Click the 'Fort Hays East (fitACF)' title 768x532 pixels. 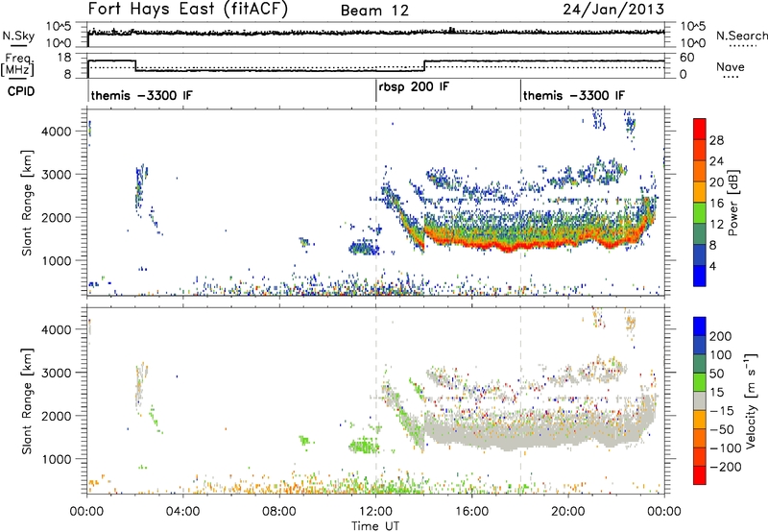click(x=187, y=10)
